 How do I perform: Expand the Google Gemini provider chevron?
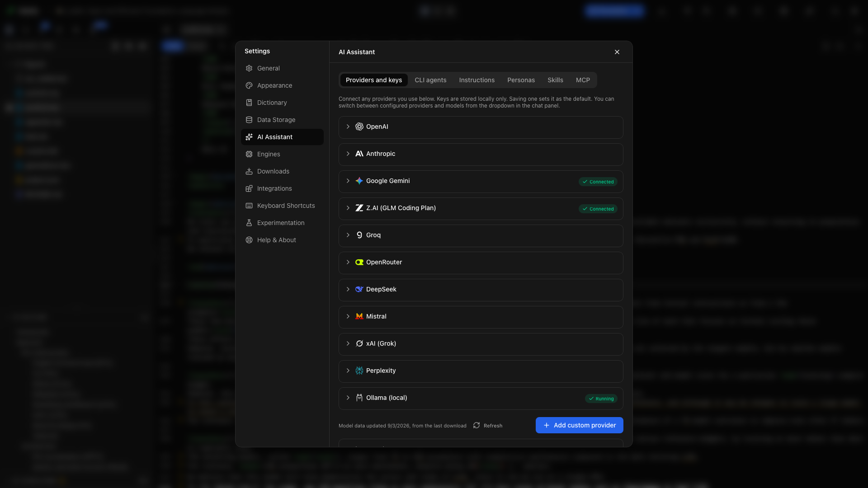[x=348, y=181]
